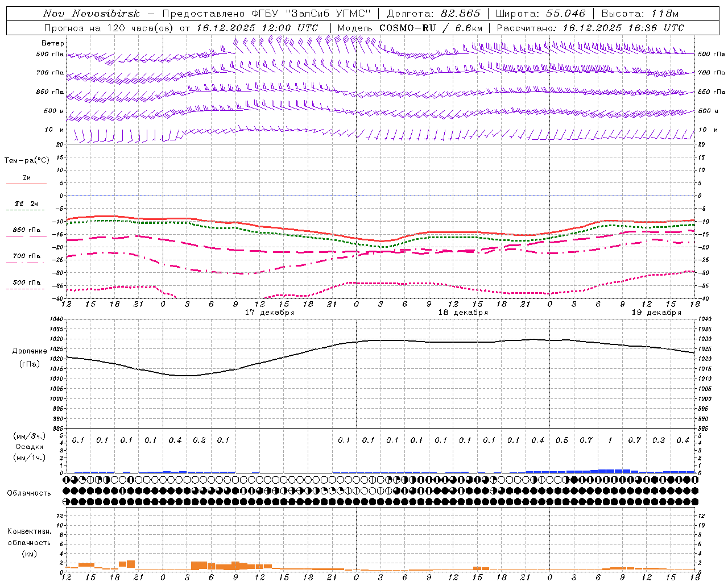Click the '(гПа)' unit under Давление
Screen dimensions: 728x582
click(30, 364)
